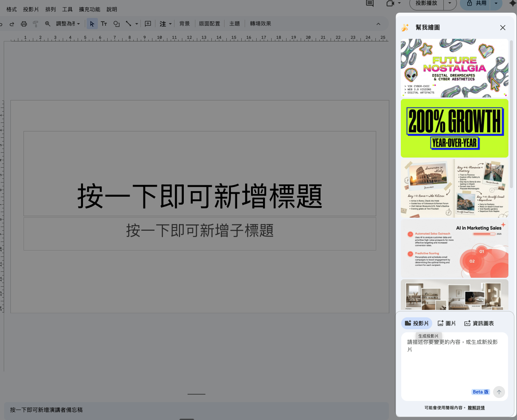This screenshot has width=517, height=420.
Task: Click the zoom magnifier icon
Action: [x=48, y=24]
